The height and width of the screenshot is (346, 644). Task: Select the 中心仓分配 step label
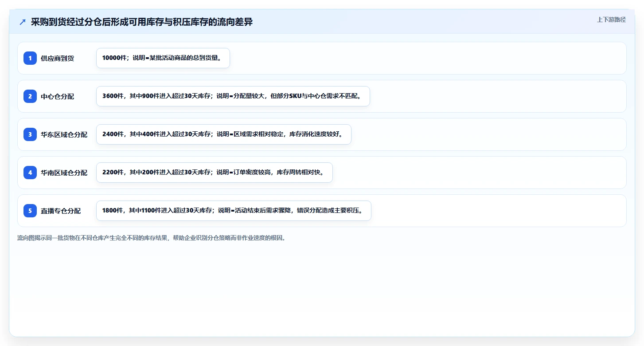click(57, 96)
